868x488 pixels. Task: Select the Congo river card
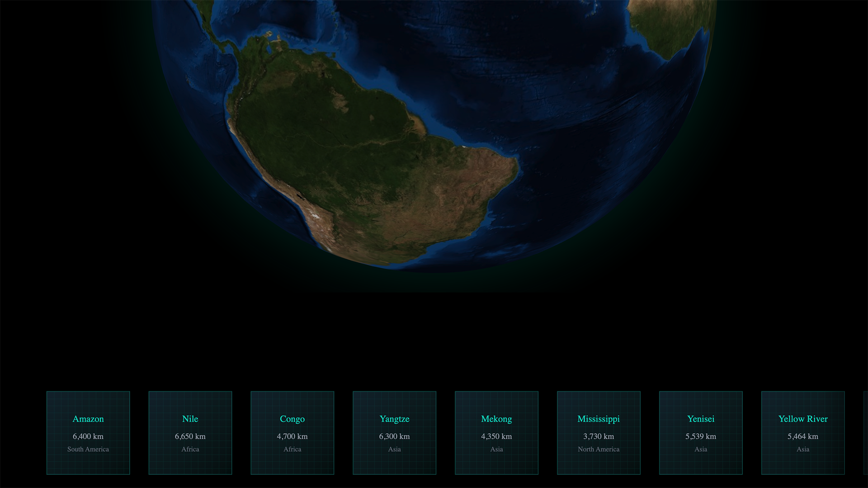(292, 432)
